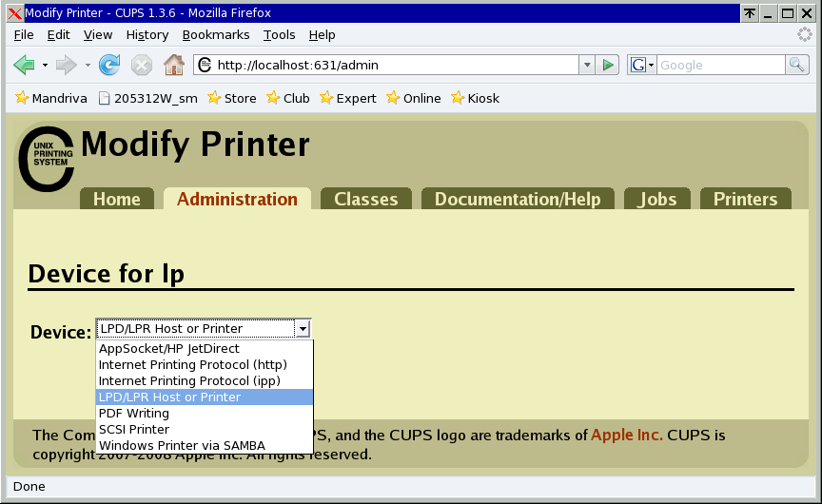Select LPD/LPR Host or Printer in list

(205, 397)
